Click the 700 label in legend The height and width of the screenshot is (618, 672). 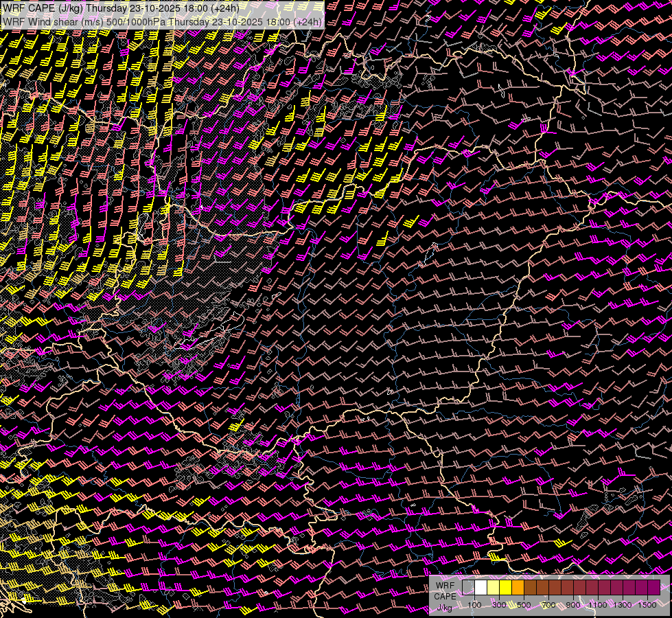click(548, 605)
